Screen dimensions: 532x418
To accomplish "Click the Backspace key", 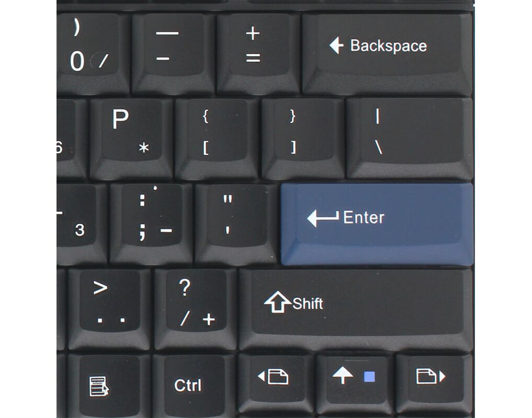I will (387, 54).
